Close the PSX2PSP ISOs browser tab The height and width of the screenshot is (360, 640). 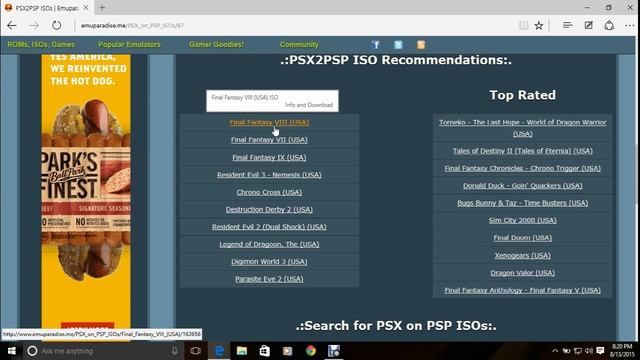(86, 7)
